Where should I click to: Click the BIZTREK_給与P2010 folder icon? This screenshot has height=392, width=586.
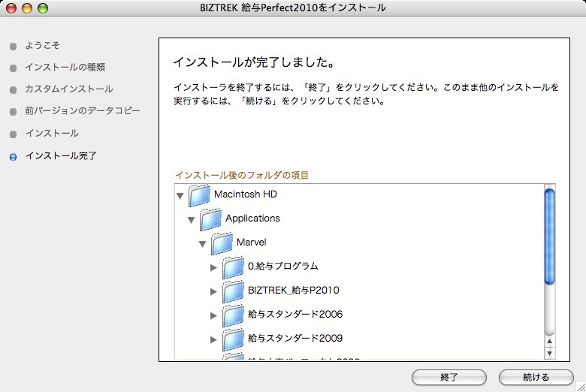[x=233, y=291]
